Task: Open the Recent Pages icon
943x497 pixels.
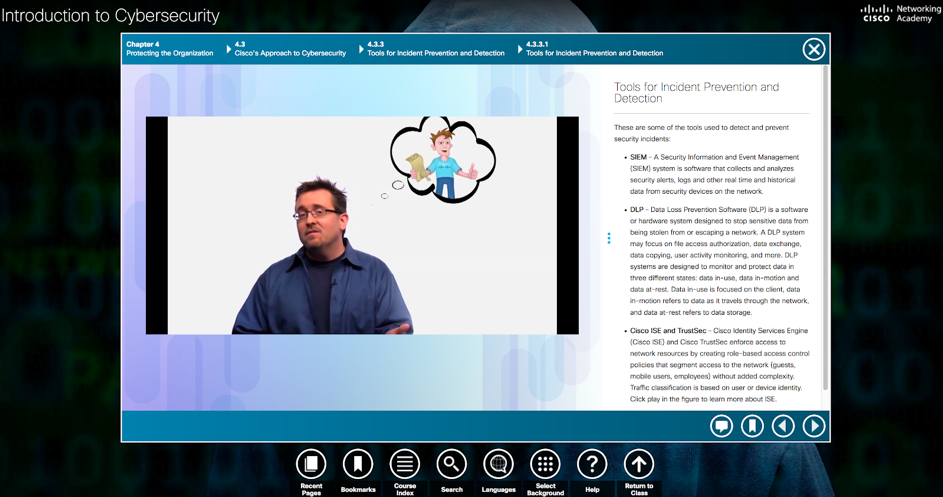Action: (x=311, y=464)
